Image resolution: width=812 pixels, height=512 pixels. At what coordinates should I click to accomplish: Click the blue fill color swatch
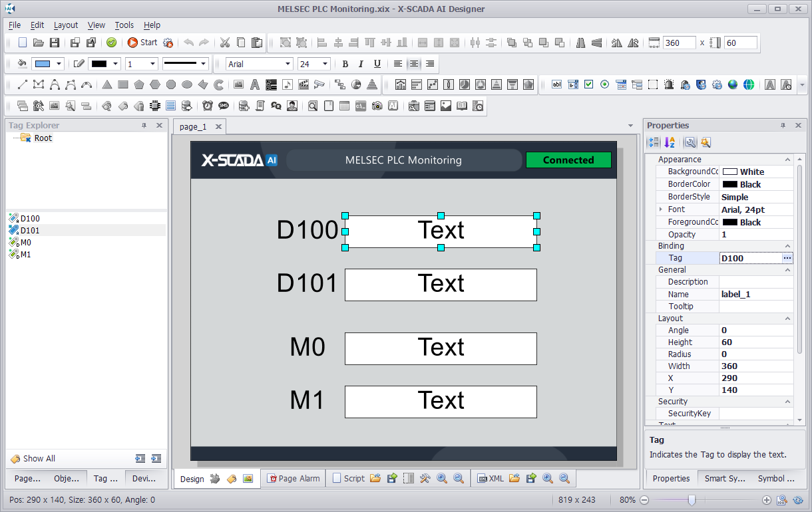click(43, 64)
